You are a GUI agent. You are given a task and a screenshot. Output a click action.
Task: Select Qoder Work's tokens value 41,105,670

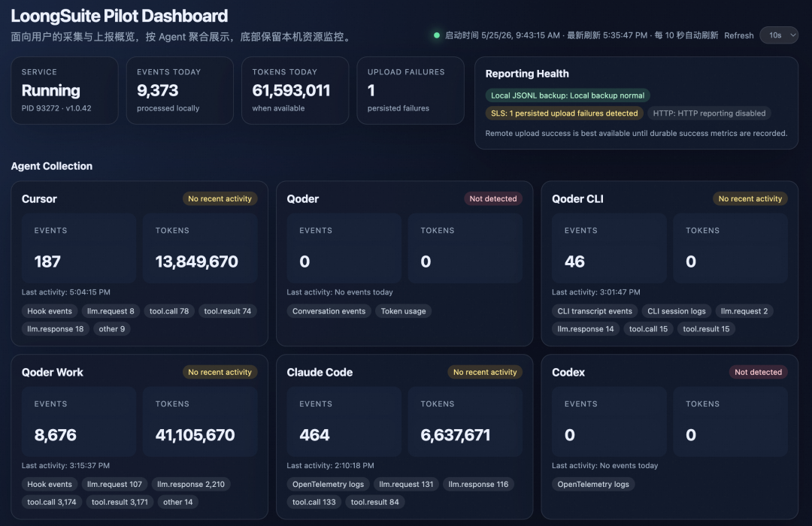[195, 435]
